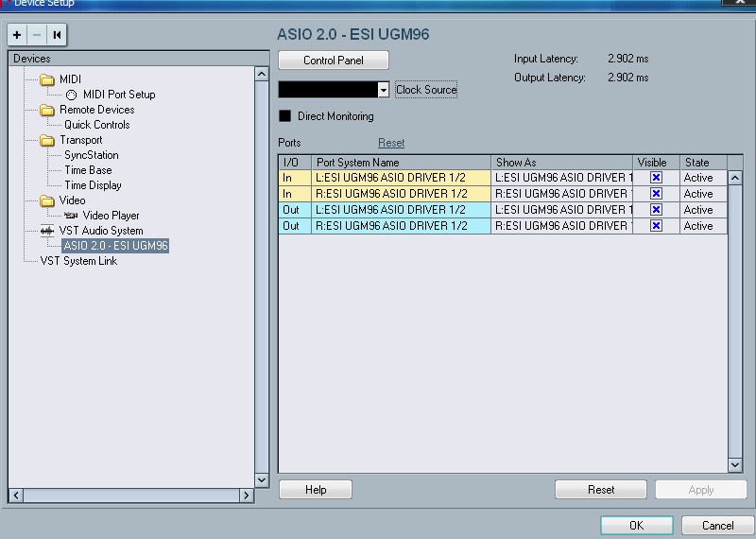The height and width of the screenshot is (539, 756).
Task: Click the Input Latency 2.902 ms value
Action: tap(627, 59)
